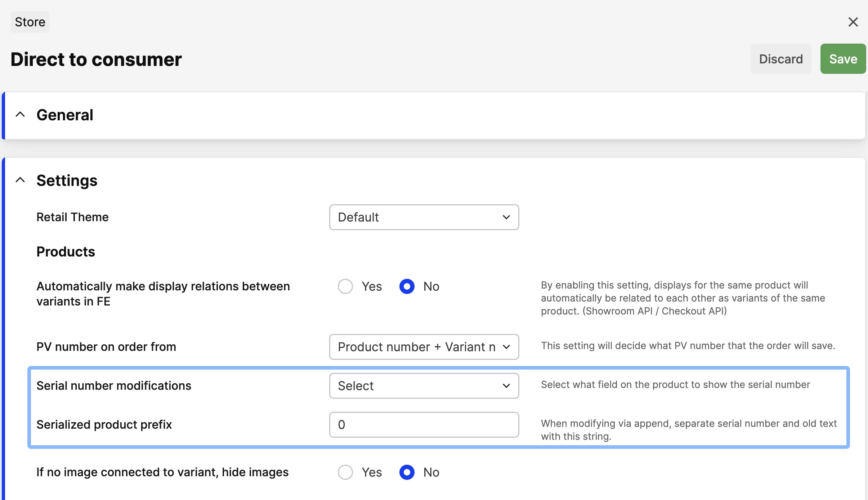Click the Serial number modifications label

click(x=114, y=386)
